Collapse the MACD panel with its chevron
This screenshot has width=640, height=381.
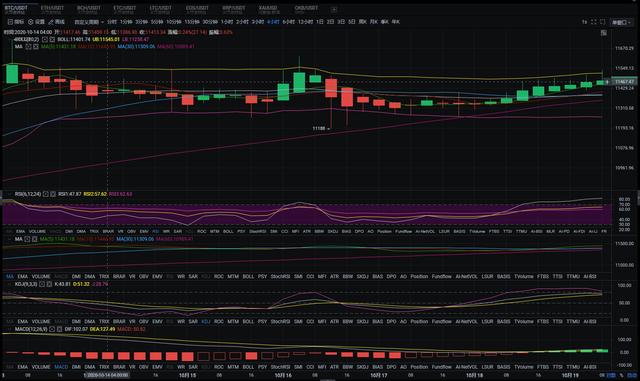click(x=9, y=329)
